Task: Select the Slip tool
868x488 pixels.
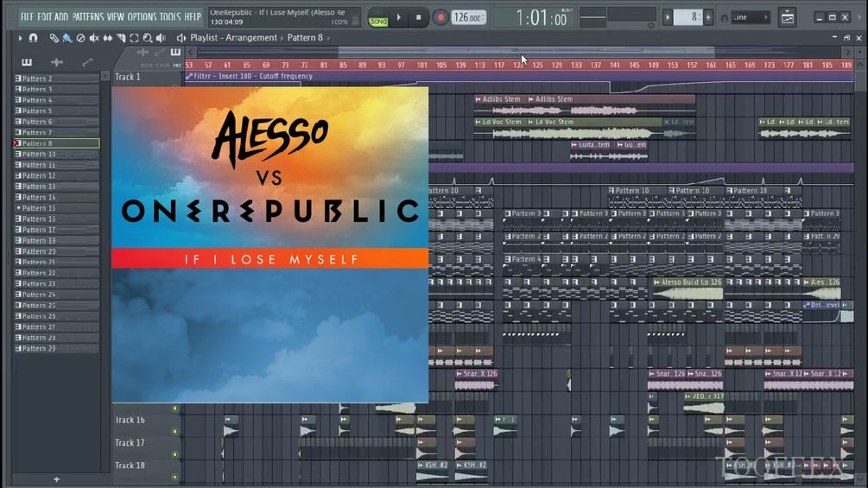Action: (107, 38)
